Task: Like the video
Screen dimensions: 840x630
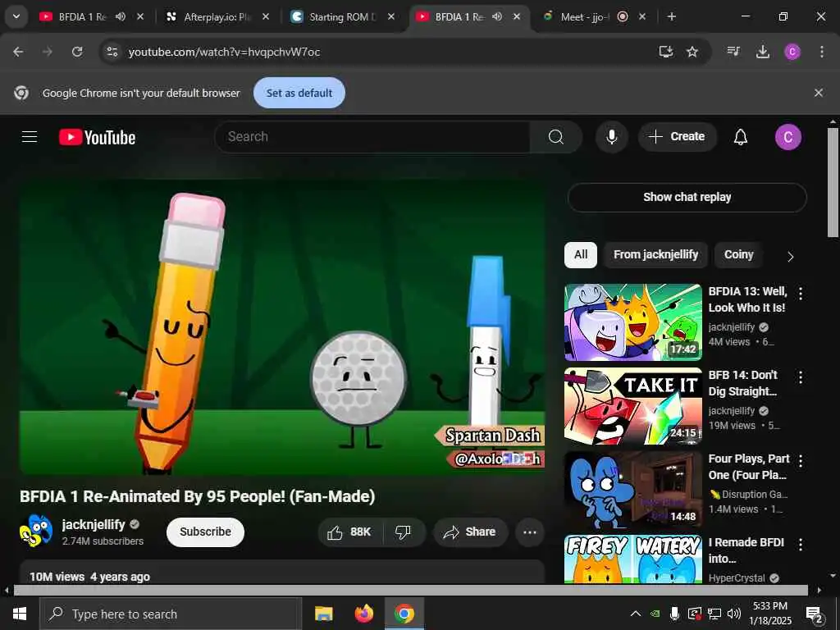Action: tap(350, 532)
